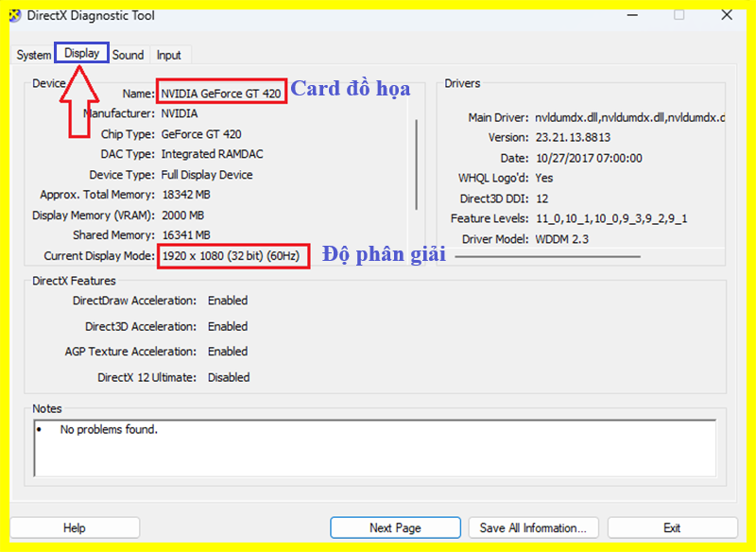
Task: Select the 16341 MB shared memory value
Action: [x=186, y=235]
